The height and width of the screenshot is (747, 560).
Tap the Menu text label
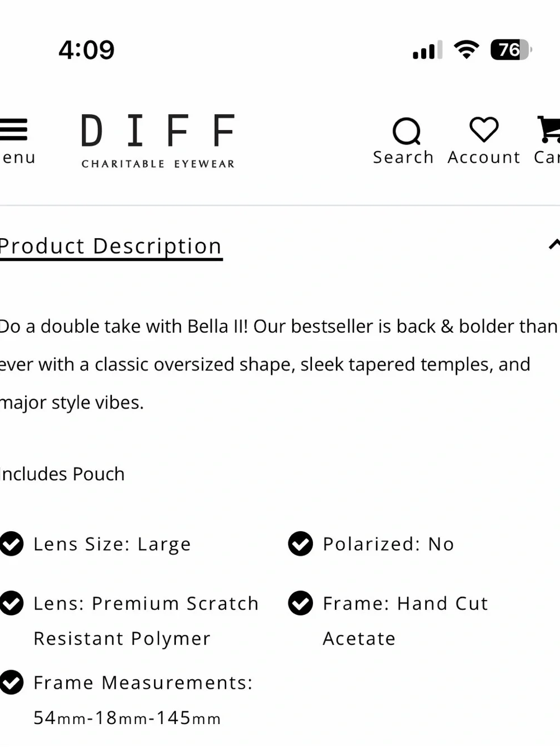[18, 157]
